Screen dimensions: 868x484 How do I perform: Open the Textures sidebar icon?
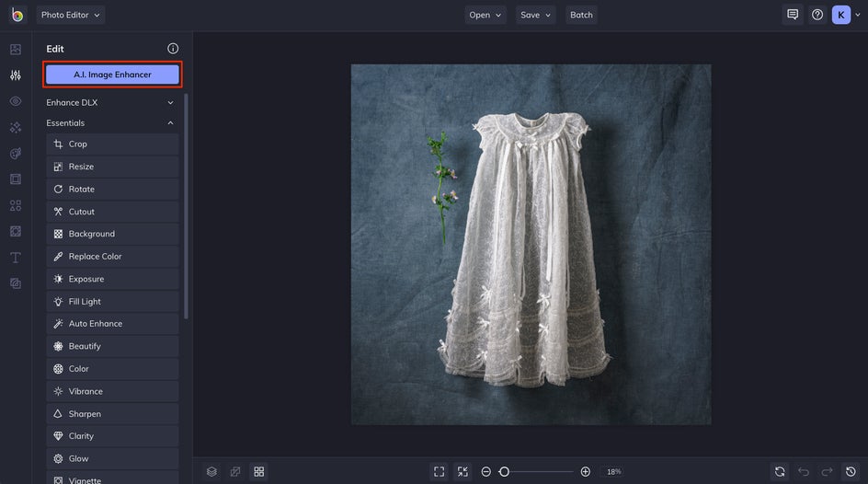click(x=16, y=283)
